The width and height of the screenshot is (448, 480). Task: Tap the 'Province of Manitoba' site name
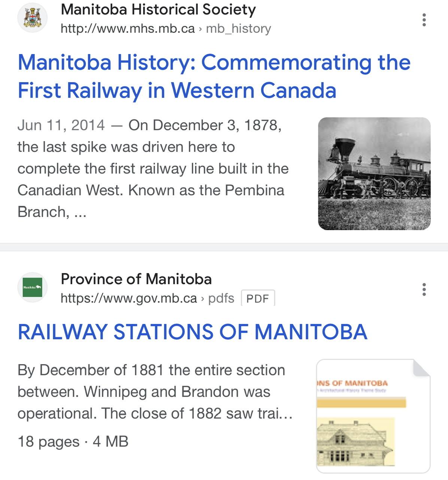[136, 279]
